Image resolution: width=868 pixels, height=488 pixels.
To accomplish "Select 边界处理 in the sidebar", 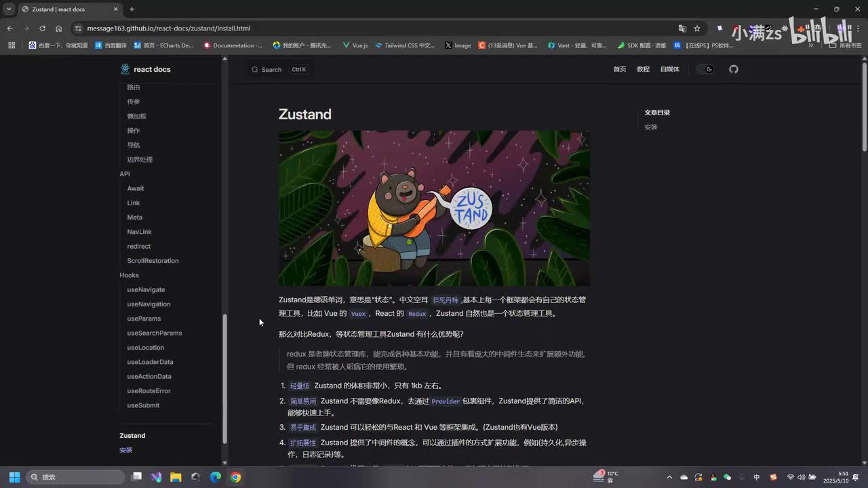I will [x=140, y=159].
